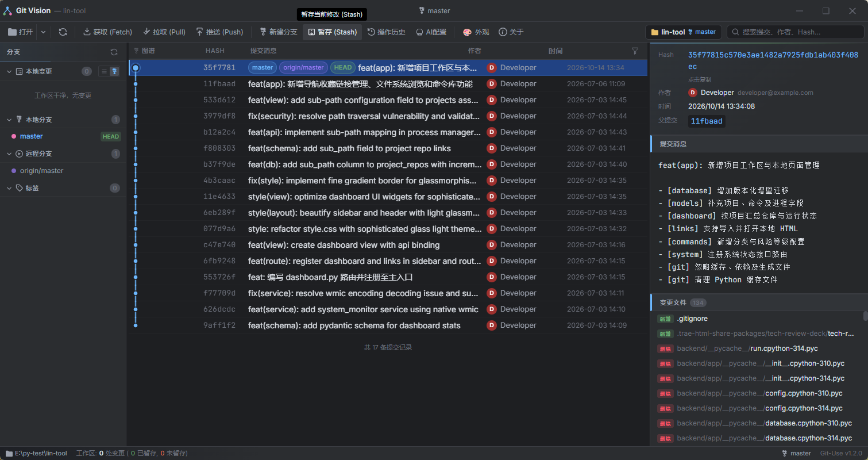Create a new branch via 新建分支
Screen dimensions: 868x460
pos(279,32)
